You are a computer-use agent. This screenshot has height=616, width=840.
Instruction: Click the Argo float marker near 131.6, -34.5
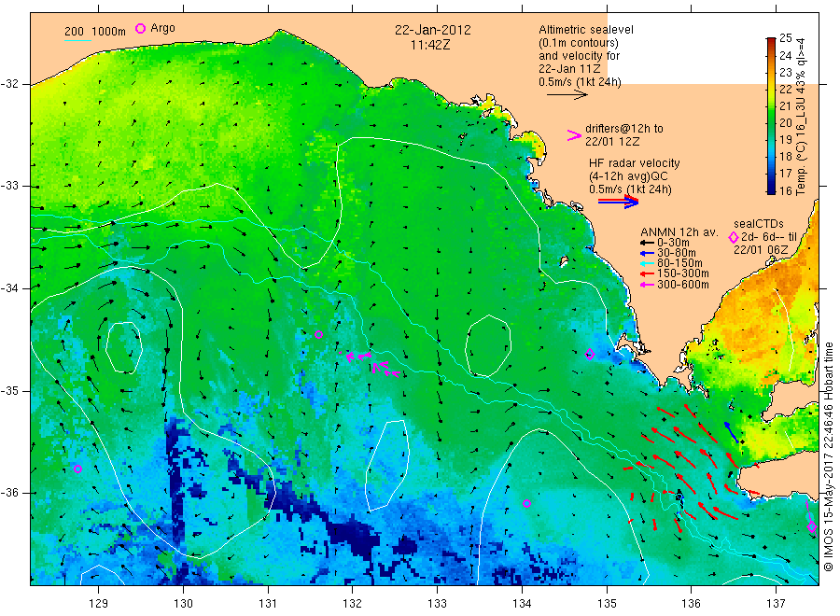[319, 334]
